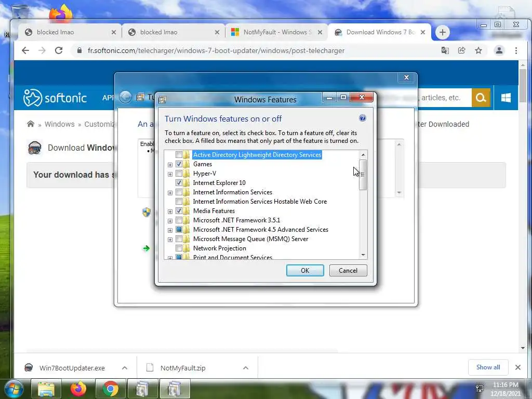Image resolution: width=532 pixels, height=399 pixels.
Task: Expand the Hyper-V tree node
Action: click(170, 174)
